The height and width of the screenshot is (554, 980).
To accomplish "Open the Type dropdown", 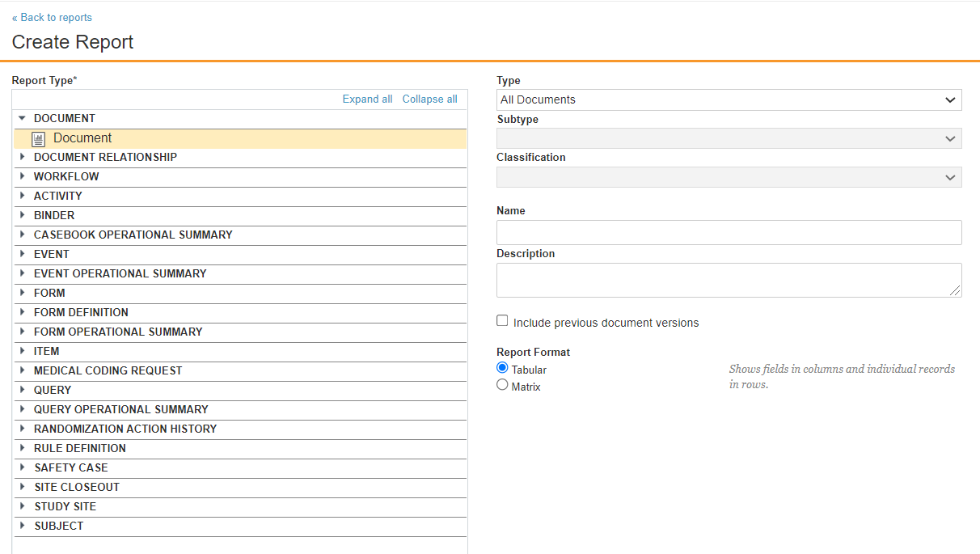I will pos(728,99).
